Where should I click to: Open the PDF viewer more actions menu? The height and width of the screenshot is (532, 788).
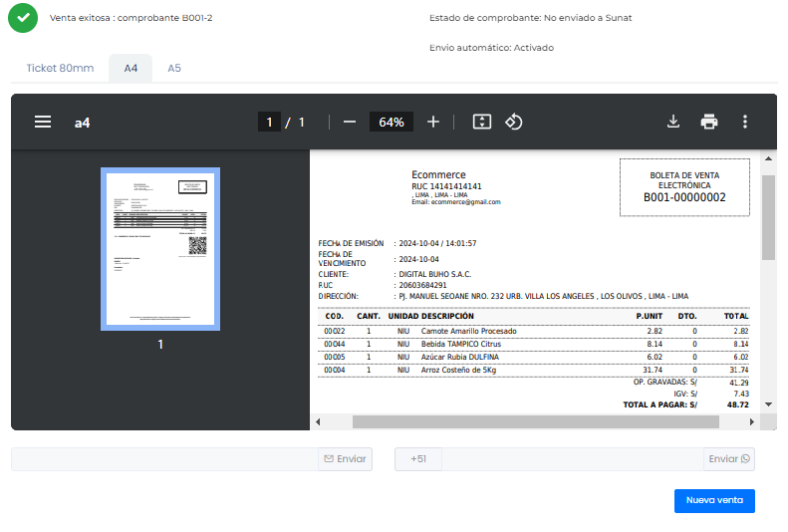[x=745, y=122]
